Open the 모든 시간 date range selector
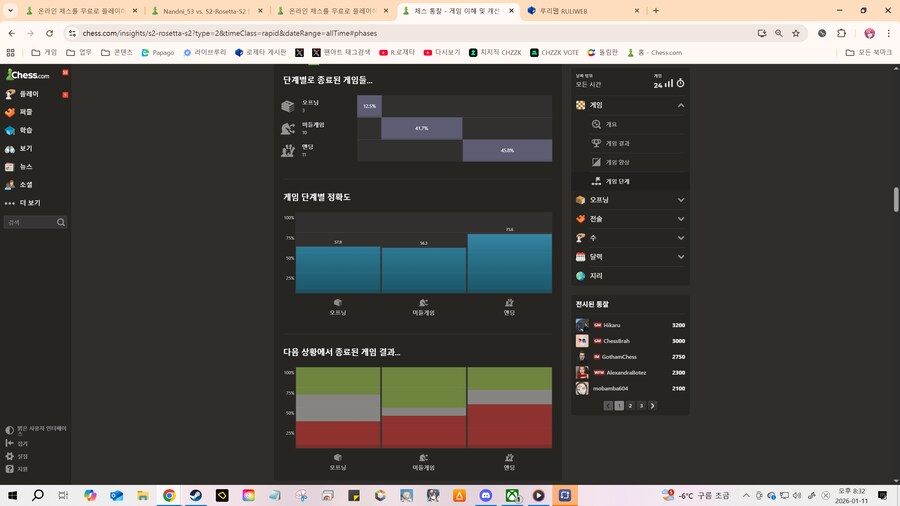This screenshot has width=900, height=506. 588,84
